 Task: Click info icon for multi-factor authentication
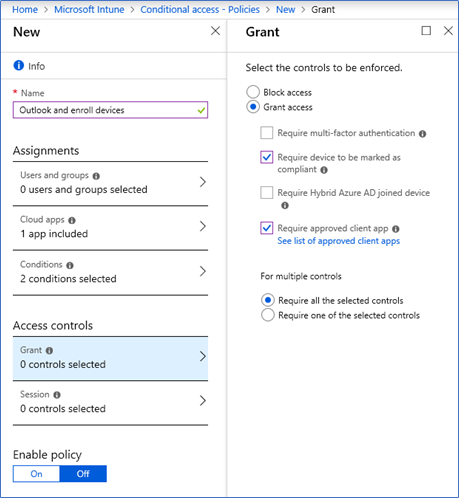(x=423, y=134)
